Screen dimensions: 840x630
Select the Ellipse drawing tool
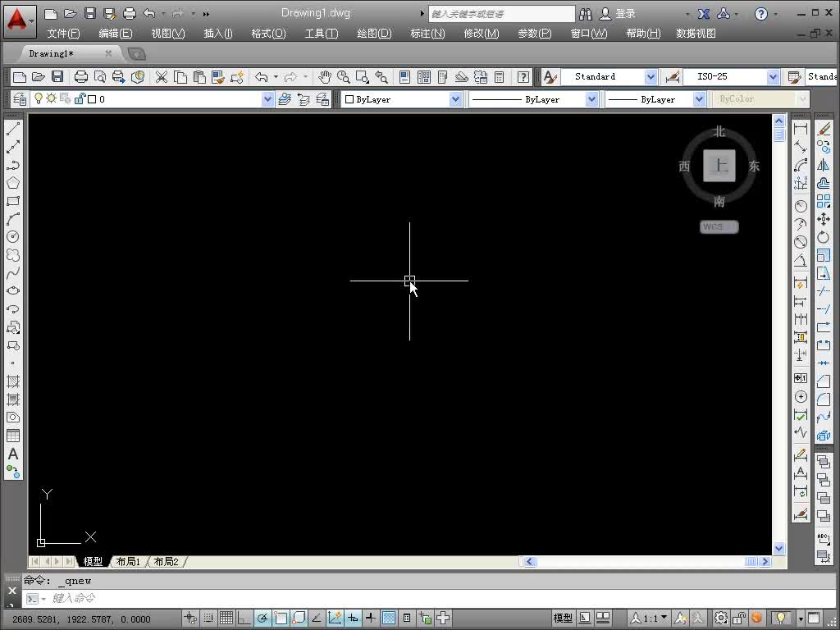[x=13, y=291]
